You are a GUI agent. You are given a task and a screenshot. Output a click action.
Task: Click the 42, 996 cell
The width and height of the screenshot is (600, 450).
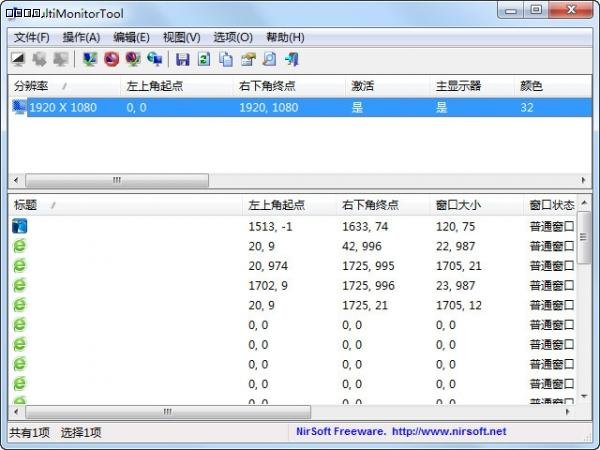pyautogui.click(x=362, y=246)
